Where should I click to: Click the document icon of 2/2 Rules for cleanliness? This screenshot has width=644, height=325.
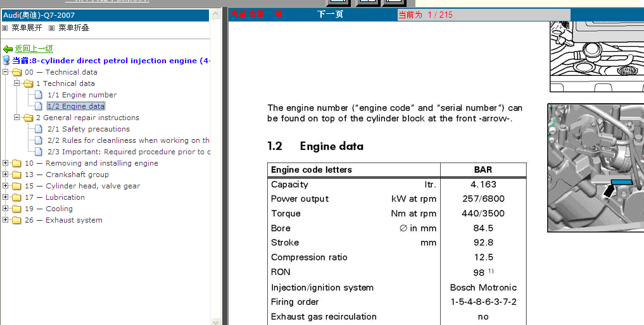(x=39, y=140)
